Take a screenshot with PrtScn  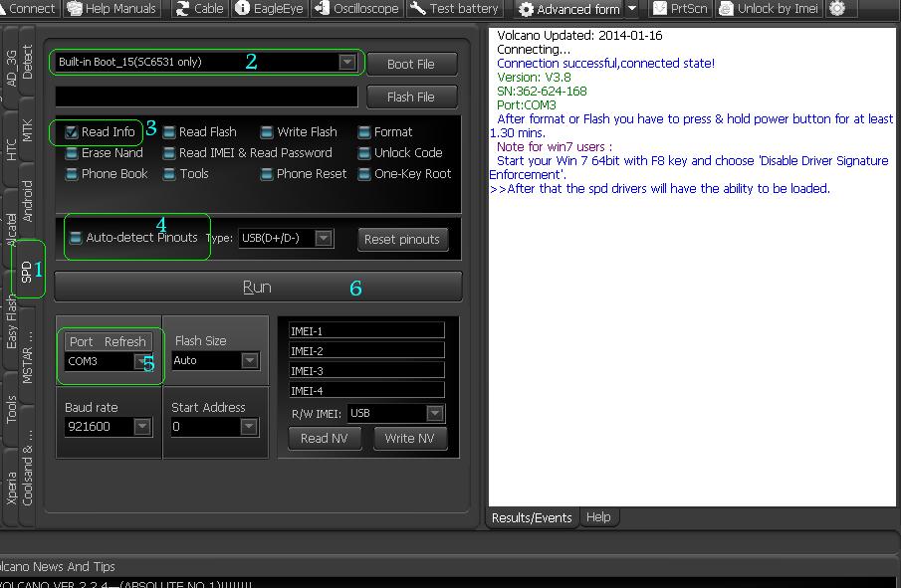[x=680, y=9]
